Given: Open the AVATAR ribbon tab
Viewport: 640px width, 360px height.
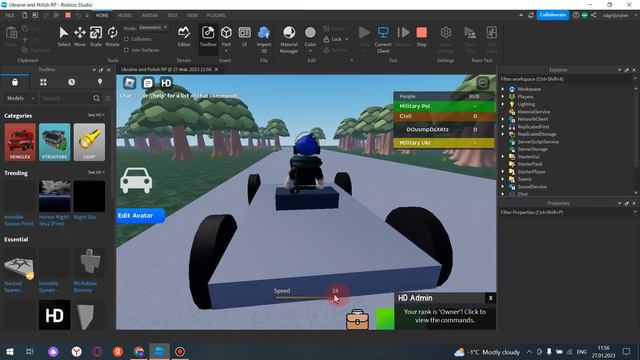Looking at the screenshot, I should coord(150,16).
